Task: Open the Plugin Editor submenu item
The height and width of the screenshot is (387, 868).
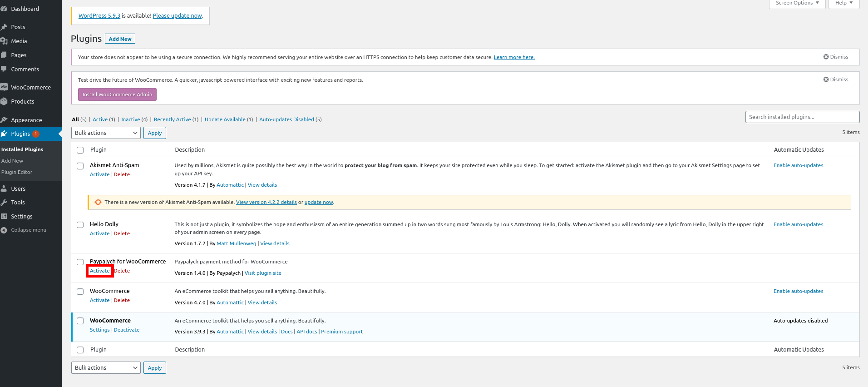Action: [x=17, y=172]
